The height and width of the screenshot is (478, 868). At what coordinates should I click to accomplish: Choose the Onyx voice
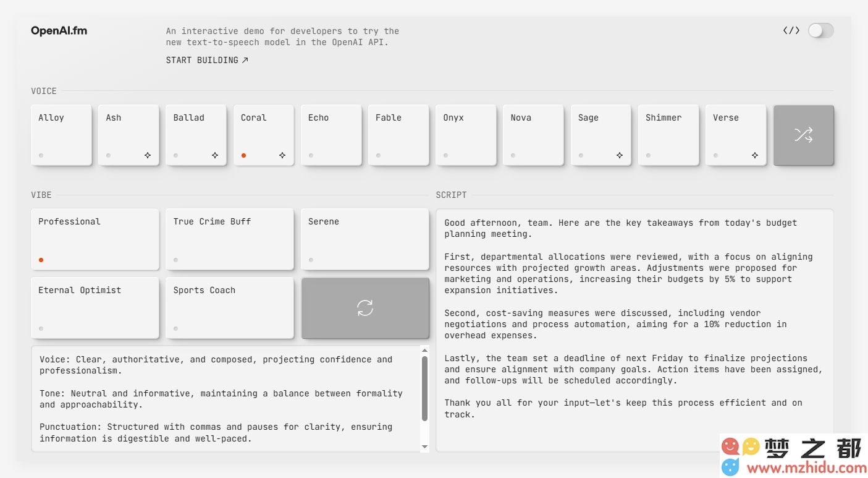(x=466, y=135)
